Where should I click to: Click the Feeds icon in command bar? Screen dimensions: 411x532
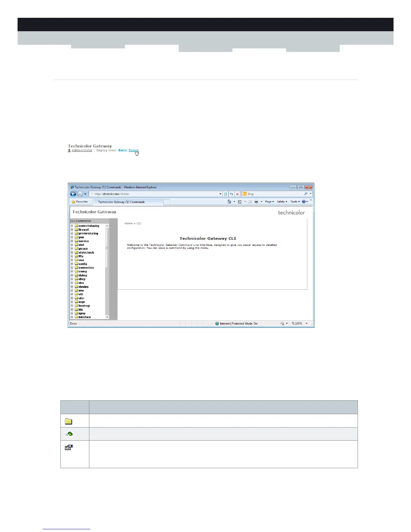(240, 202)
